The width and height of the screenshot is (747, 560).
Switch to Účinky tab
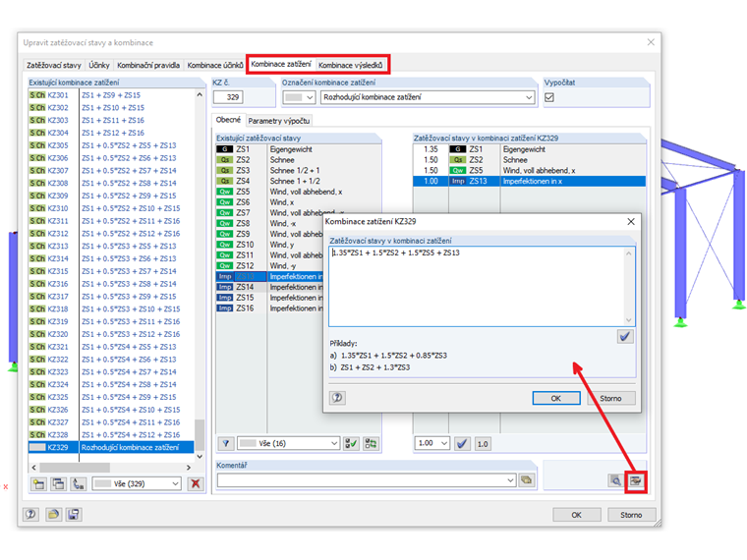[x=99, y=65]
